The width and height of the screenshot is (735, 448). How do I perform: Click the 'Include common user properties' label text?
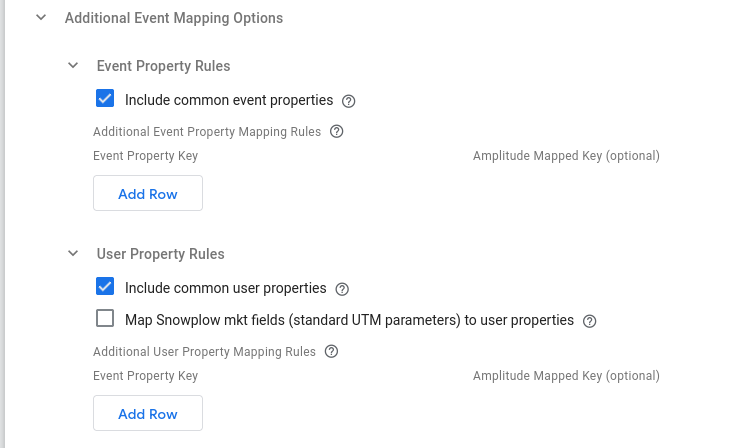225,288
